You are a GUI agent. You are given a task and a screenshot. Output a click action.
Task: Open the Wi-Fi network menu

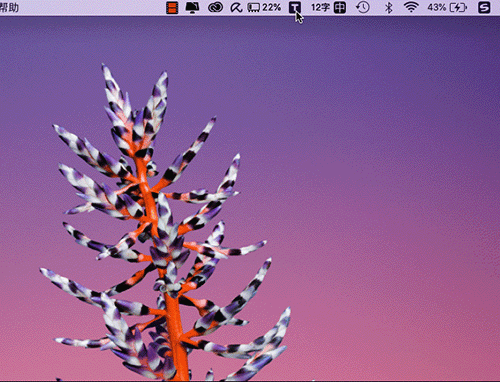pyautogui.click(x=411, y=7)
